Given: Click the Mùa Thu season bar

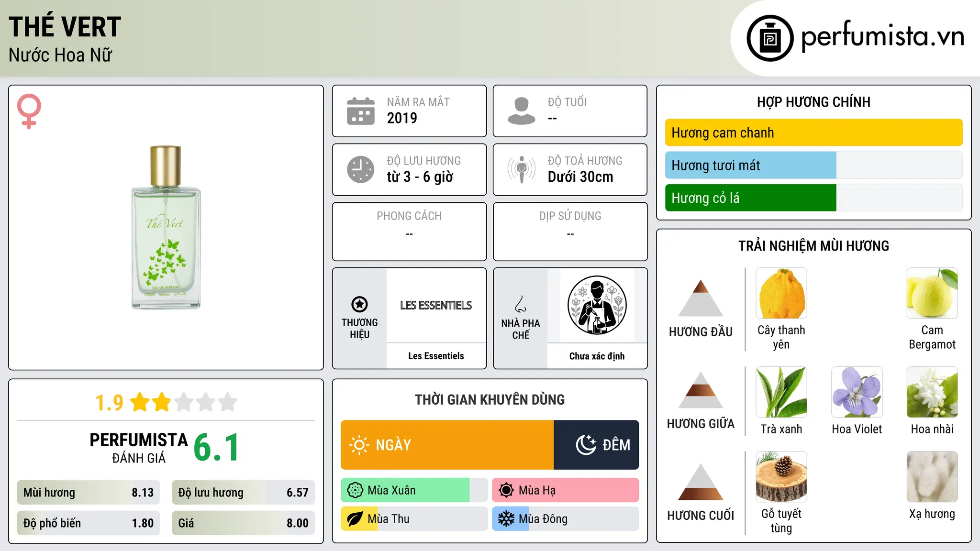Looking at the screenshot, I should (x=414, y=519).
